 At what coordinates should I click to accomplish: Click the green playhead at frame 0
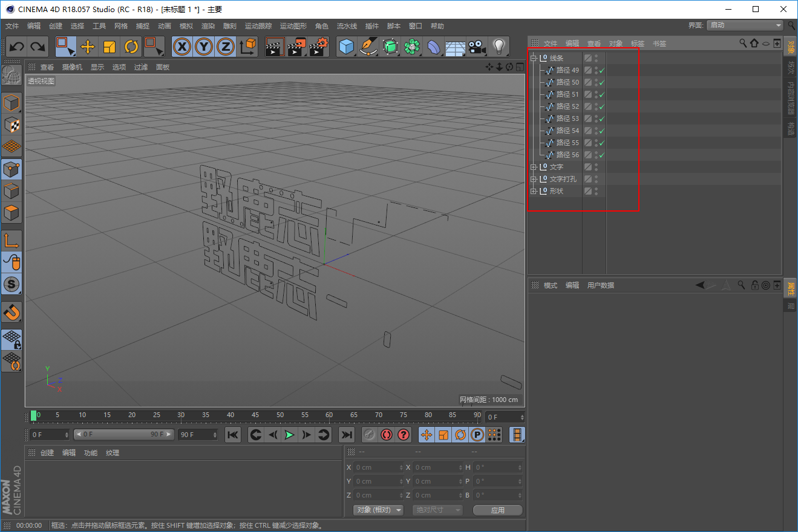33,416
